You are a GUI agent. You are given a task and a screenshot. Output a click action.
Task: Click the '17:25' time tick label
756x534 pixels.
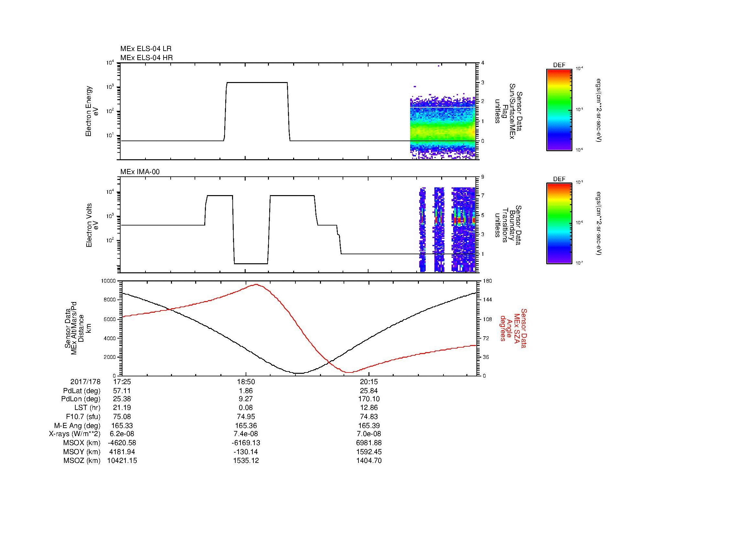(x=122, y=382)
